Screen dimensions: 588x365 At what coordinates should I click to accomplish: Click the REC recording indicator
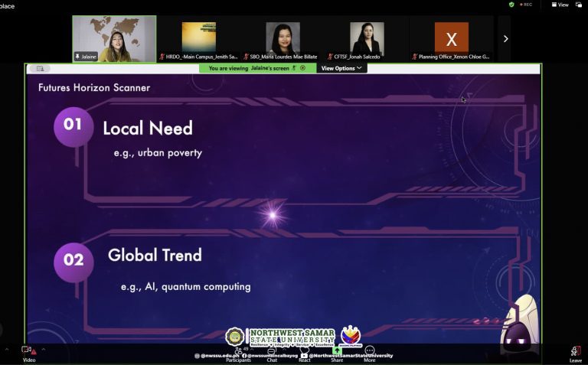click(x=526, y=5)
